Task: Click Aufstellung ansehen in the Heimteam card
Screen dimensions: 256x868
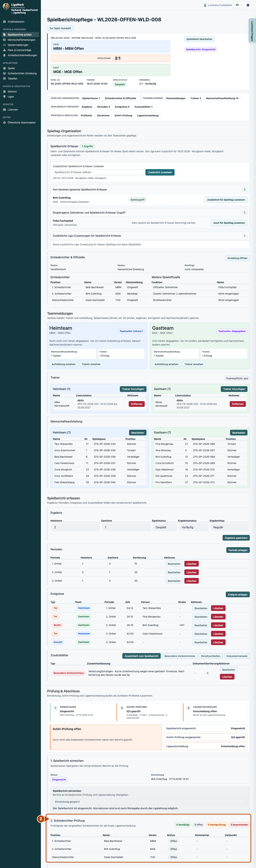Action: [x=64, y=364]
